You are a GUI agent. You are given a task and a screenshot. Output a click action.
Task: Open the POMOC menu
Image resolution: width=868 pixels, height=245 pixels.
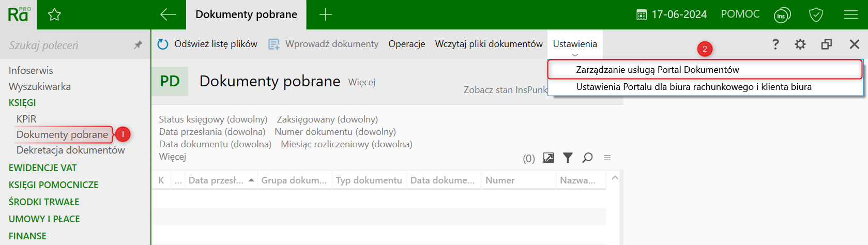pos(740,14)
